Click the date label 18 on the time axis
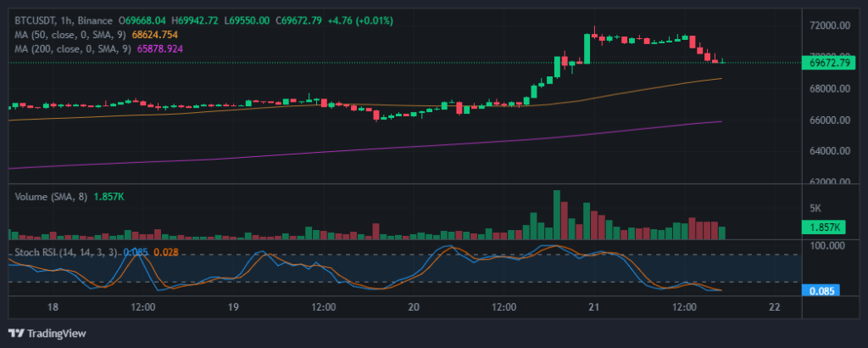The height and width of the screenshot is (348, 868). 53,307
